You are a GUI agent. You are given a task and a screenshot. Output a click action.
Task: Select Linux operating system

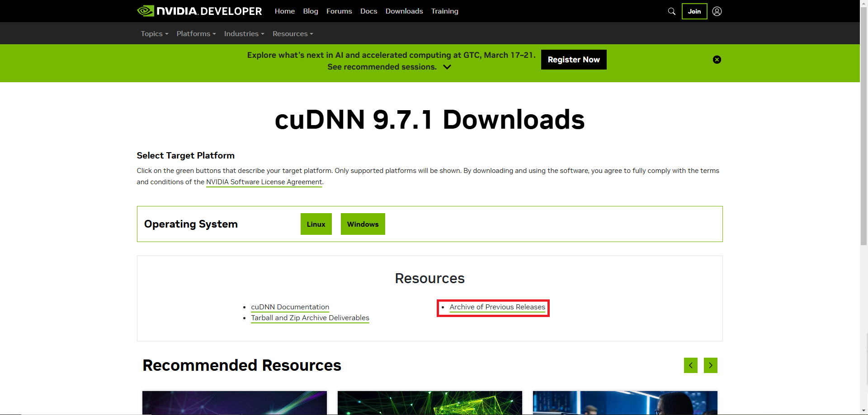[316, 224]
